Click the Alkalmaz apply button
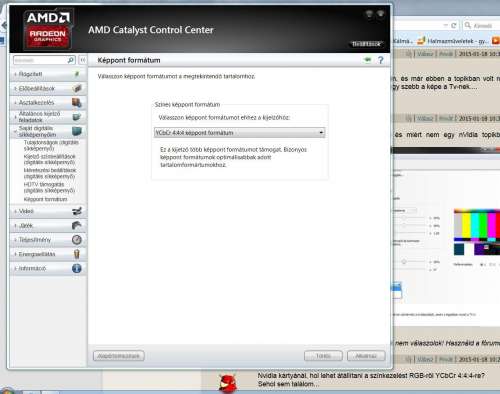Screen dimensions: 500x394 pos(366,356)
